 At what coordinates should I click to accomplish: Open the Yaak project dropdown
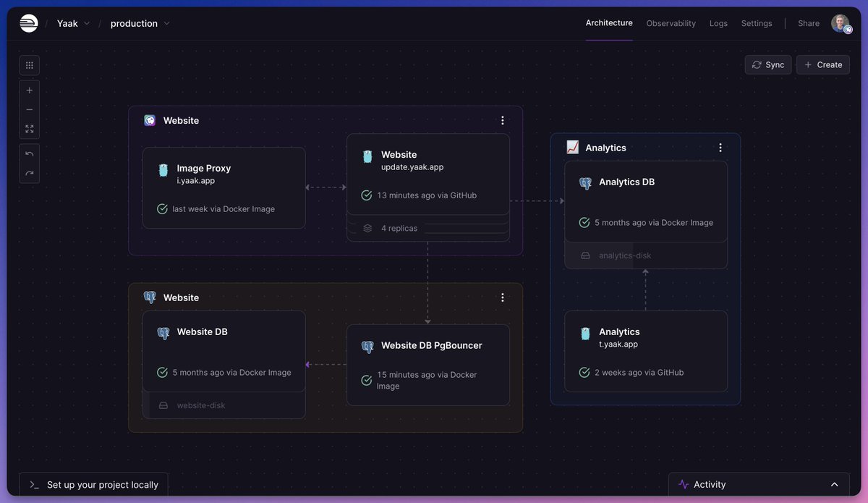[x=74, y=23]
